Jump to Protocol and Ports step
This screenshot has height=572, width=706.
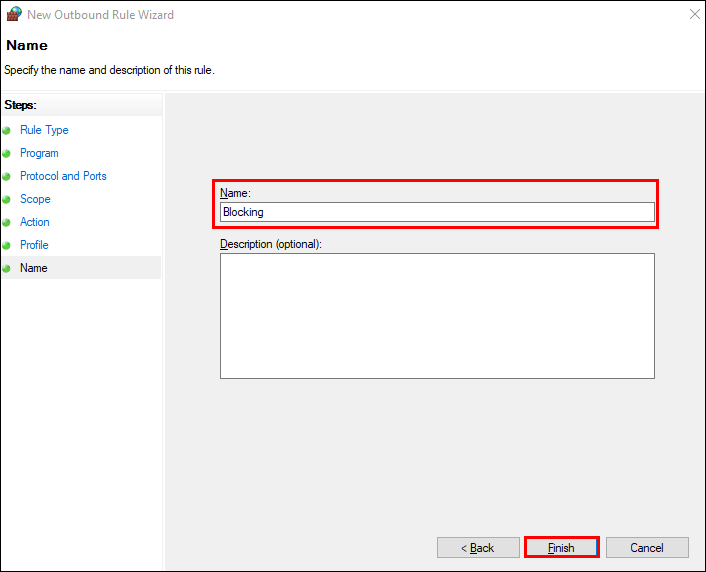pyautogui.click(x=63, y=176)
